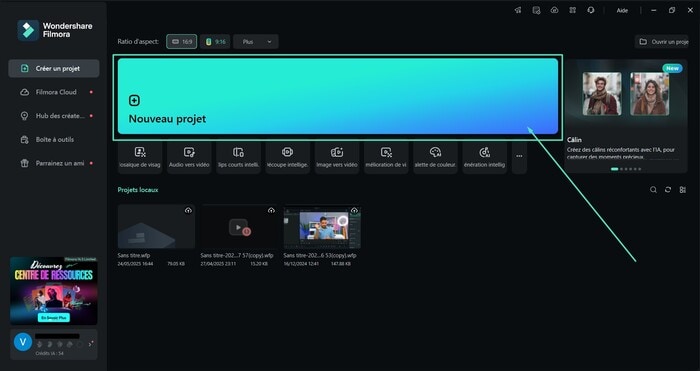
Task: Open the cloud download icon in the title bar
Action: [x=554, y=10]
